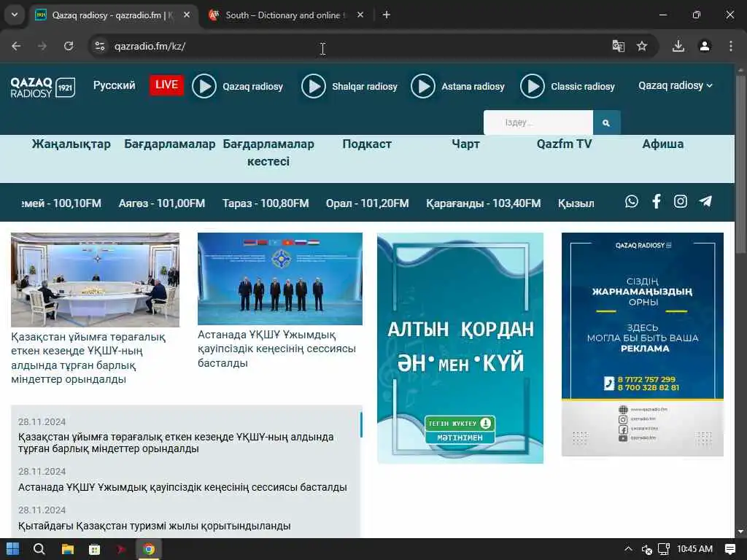Click the browser back arrow

tap(16, 46)
